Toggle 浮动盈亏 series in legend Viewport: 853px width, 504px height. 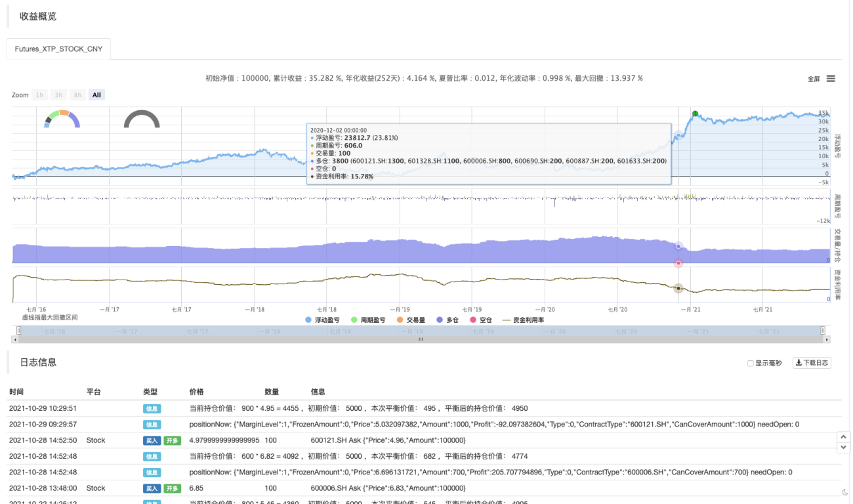click(326, 320)
